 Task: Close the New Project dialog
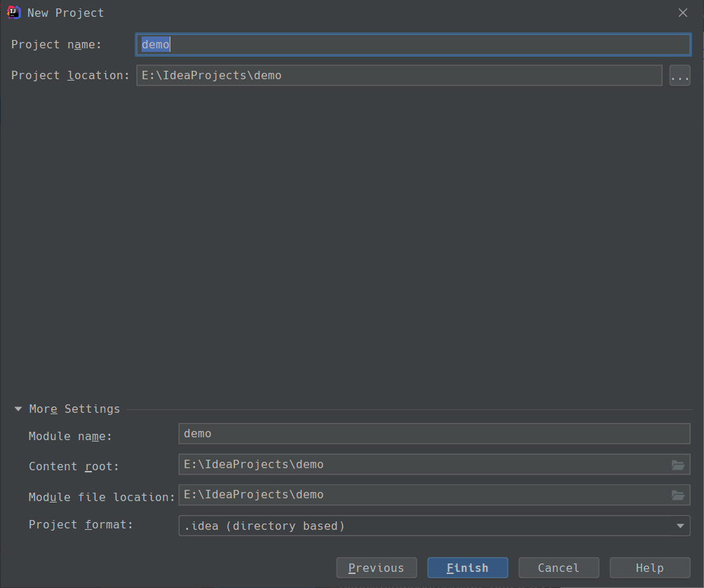pos(683,13)
